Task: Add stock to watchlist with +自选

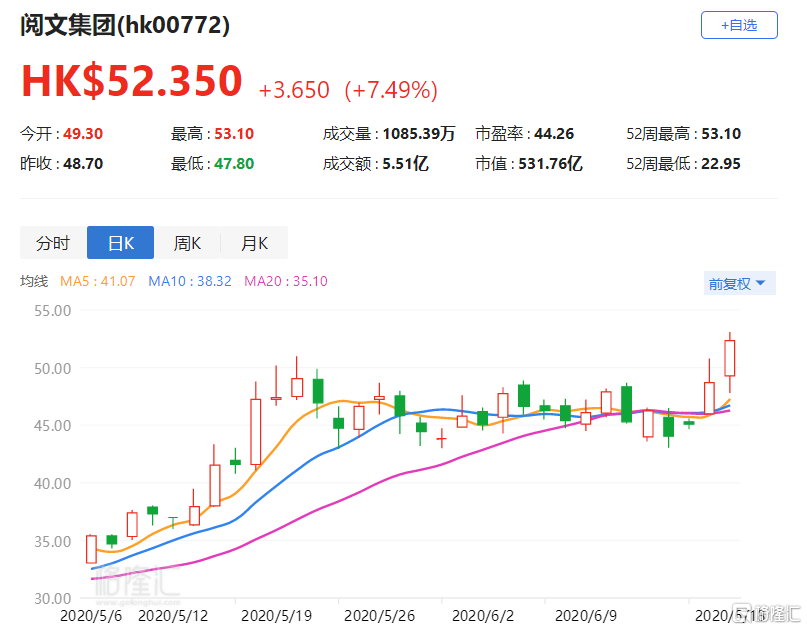Action: 739,25
